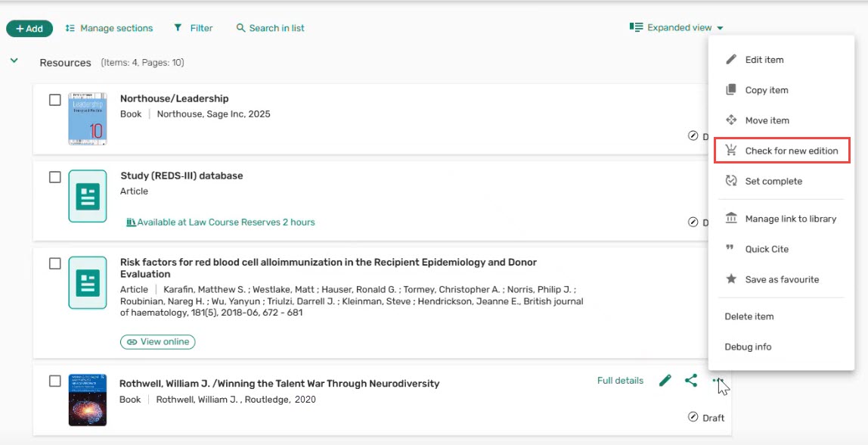Tick the checkbox for Northouse/Leadership
This screenshot has height=445, width=868.
pyautogui.click(x=54, y=100)
